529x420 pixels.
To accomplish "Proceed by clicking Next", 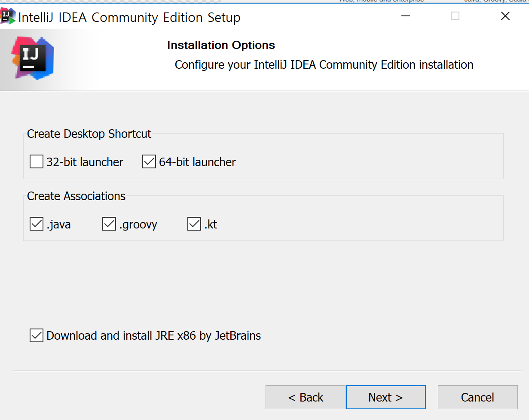I will [x=385, y=397].
